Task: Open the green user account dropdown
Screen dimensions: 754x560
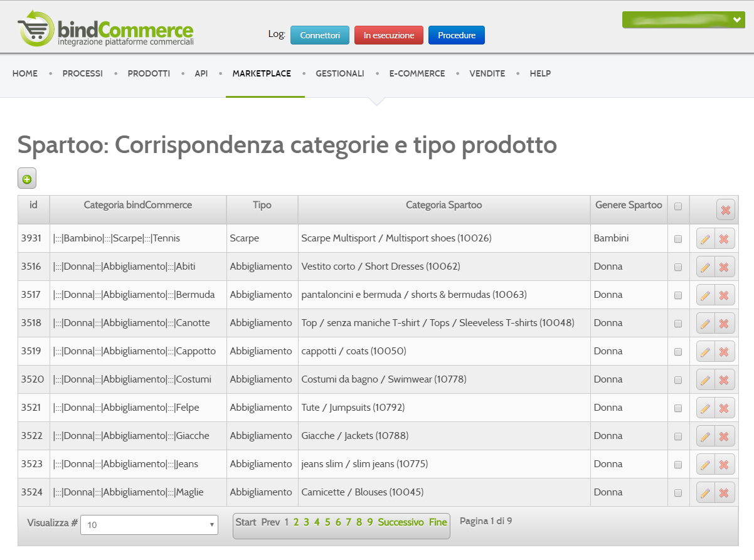Action: click(683, 19)
